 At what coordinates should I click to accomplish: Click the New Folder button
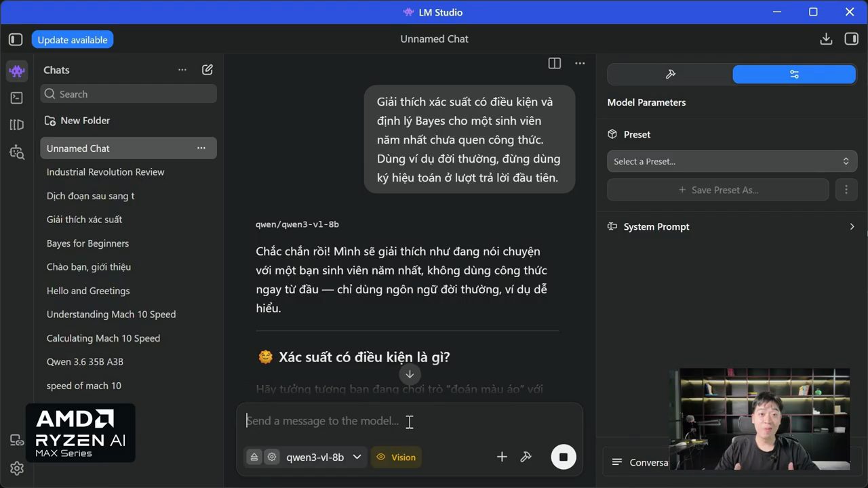click(77, 121)
